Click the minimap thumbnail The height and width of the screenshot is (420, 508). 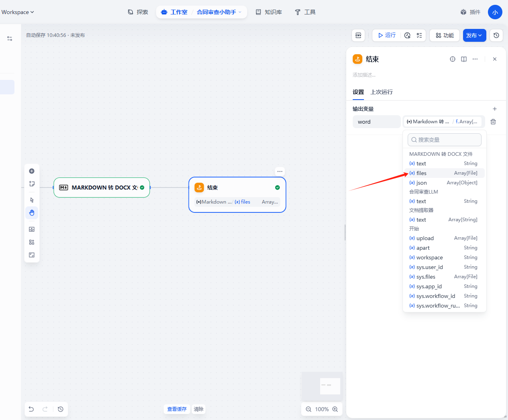tap(322, 386)
